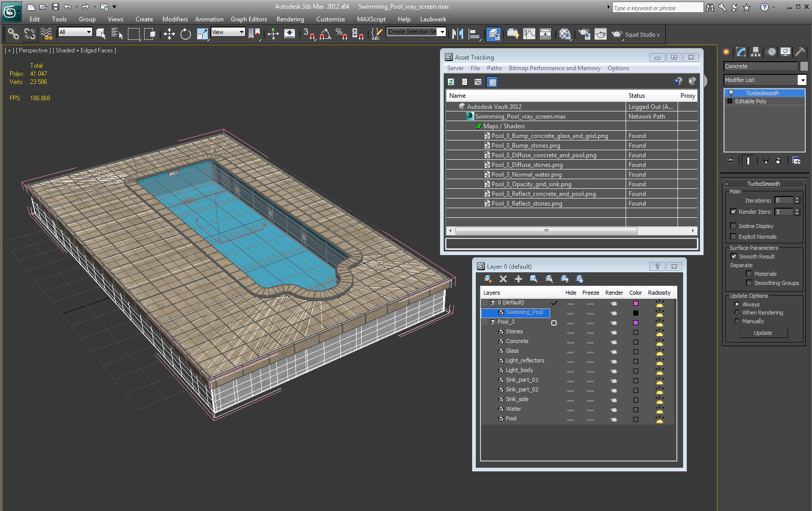Open Bitmap Performance and Memory menu
Screen dimensions: 812x511
[555, 68]
